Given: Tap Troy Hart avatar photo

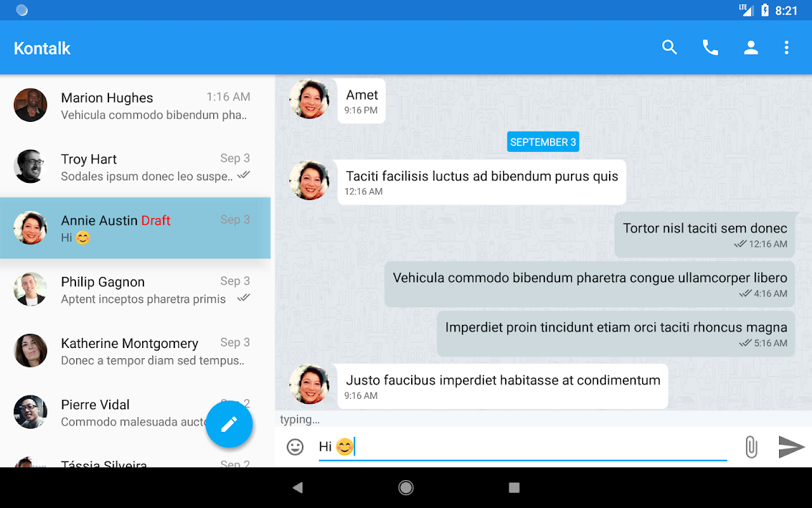Looking at the screenshot, I should coord(30,167).
